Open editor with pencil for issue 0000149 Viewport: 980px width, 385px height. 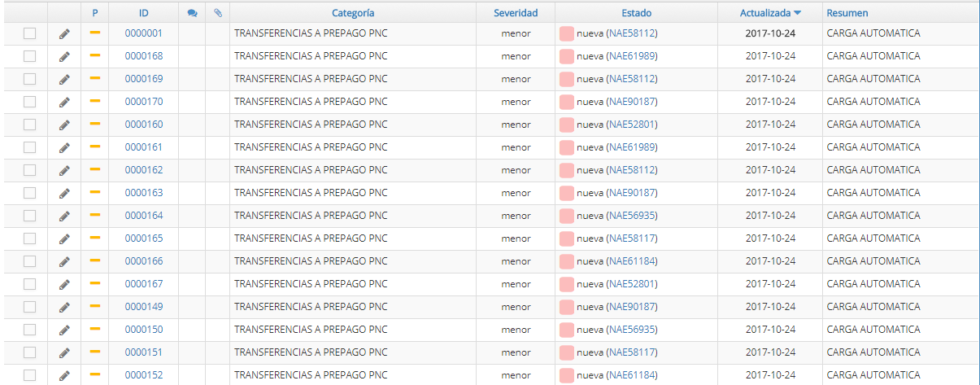[65, 307]
